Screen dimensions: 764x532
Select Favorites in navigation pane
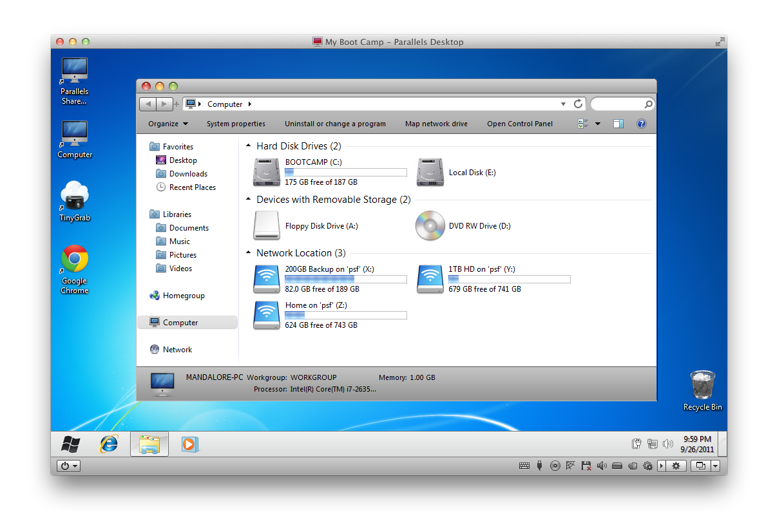pyautogui.click(x=171, y=147)
